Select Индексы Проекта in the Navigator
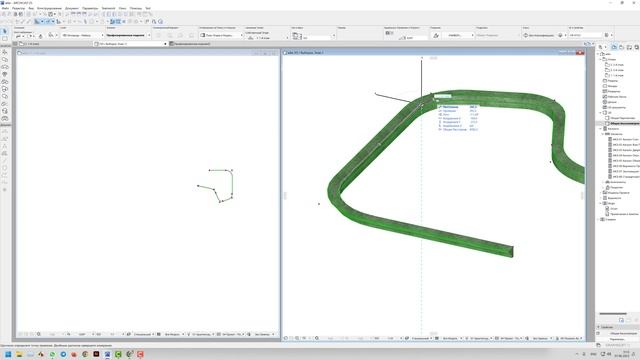 [x=618, y=193]
